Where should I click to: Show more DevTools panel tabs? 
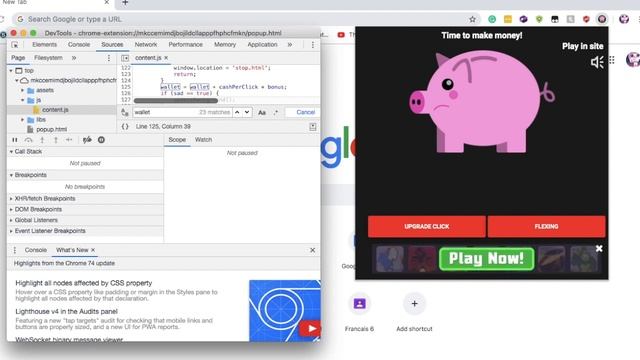[290, 45]
